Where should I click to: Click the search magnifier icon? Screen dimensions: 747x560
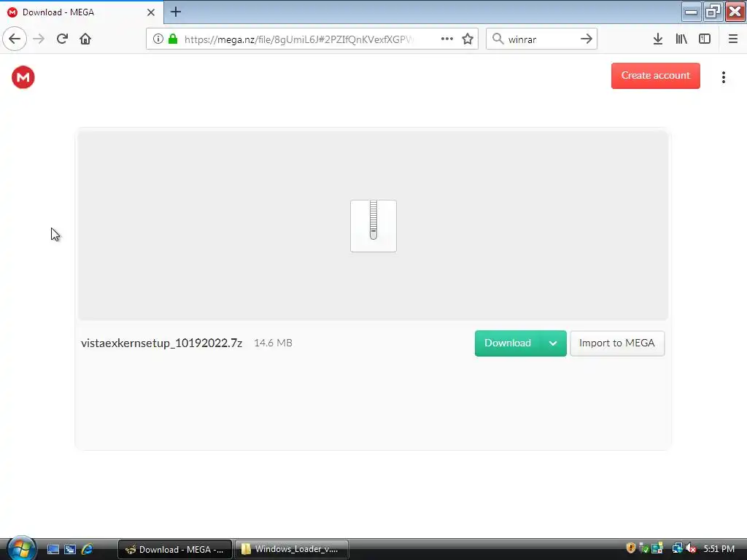click(x=498, y=39)
